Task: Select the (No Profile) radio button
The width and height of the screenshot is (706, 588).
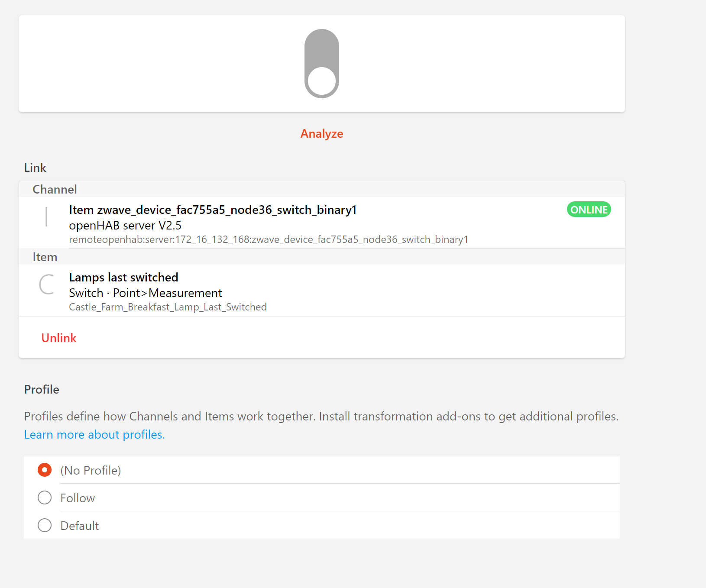Action: pos(44,470)
